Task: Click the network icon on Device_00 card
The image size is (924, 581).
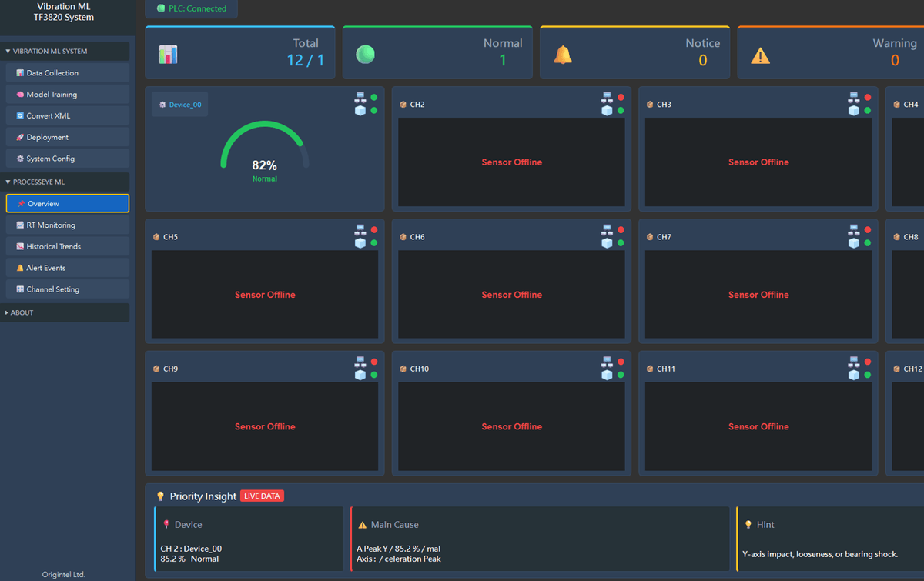Action: click(360, 98)
